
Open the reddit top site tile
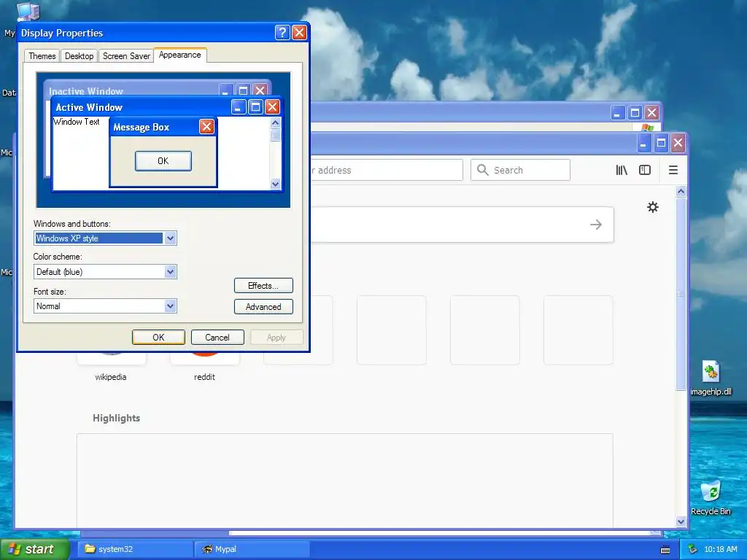(204, 367)
